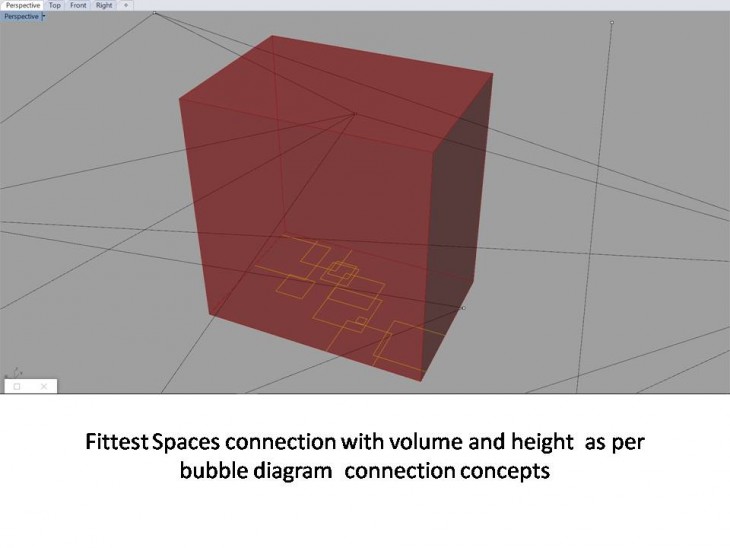Viewport: 730px width, 548px height.
Task: Expand the Perspective viewport dropdown arrow
Action: (43, 16)
